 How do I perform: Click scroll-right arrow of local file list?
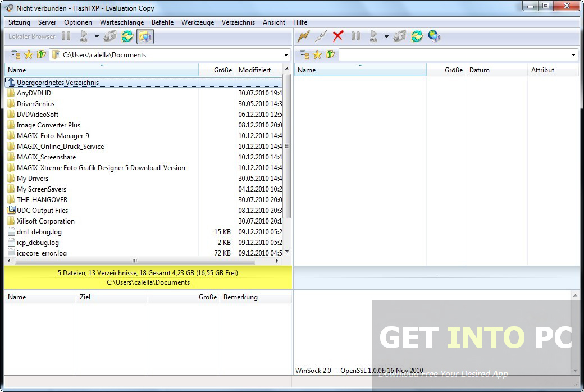tap(277, 261)
